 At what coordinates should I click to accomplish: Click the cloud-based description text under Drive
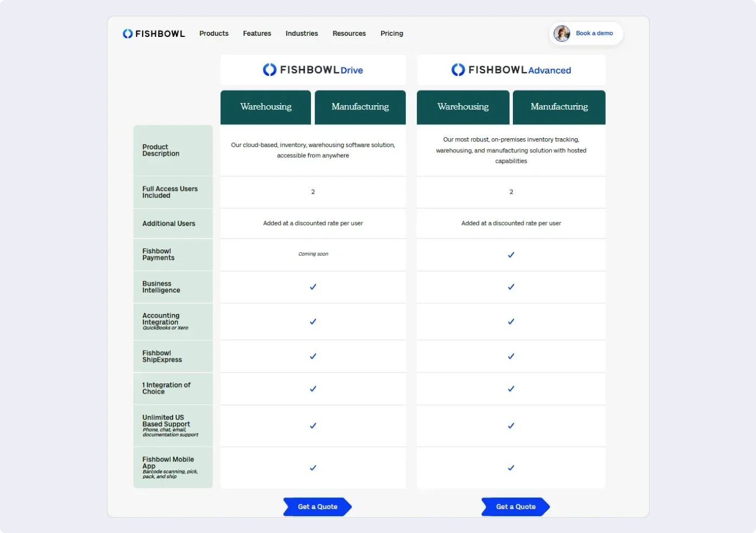coord(313,150)
